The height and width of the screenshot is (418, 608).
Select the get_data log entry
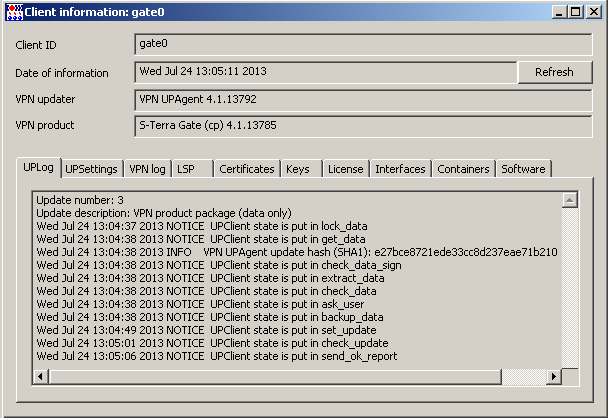click(x=201, y=239)
